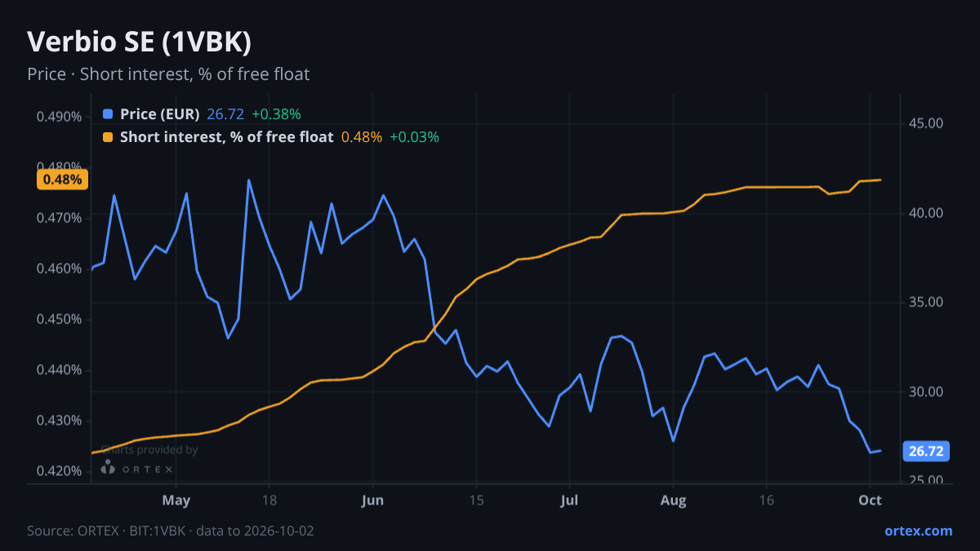This screenshot has width=980, height=551.
Task: Click the legend price value 26.72
Action: coord(225,114)
